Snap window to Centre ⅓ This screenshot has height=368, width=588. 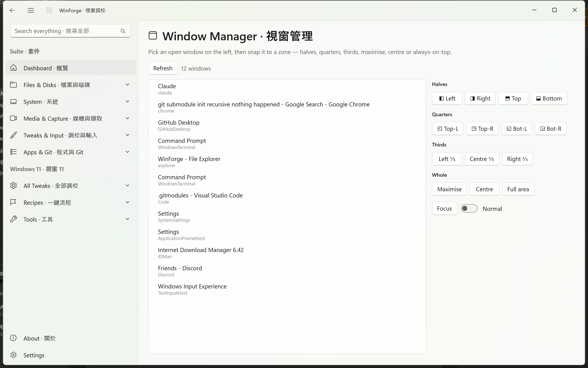(x=482, y=159)
